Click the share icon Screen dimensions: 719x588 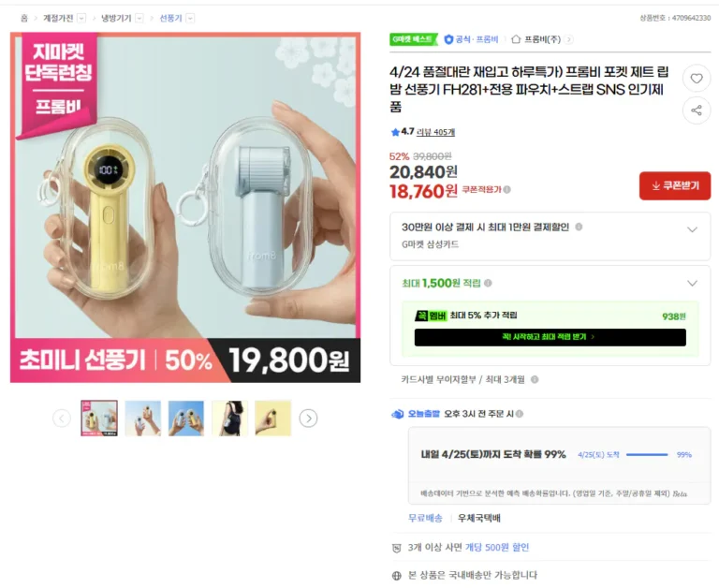(x=697, y=110)
